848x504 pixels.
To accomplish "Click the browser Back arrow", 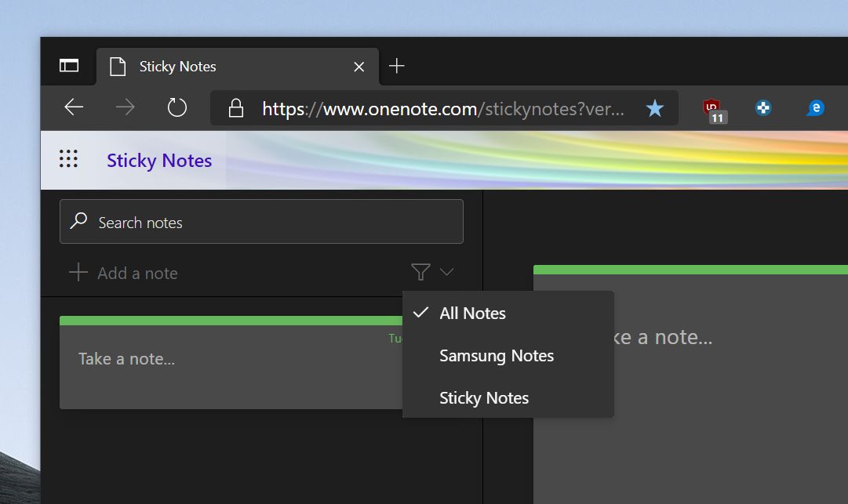I will coord(74,107).
